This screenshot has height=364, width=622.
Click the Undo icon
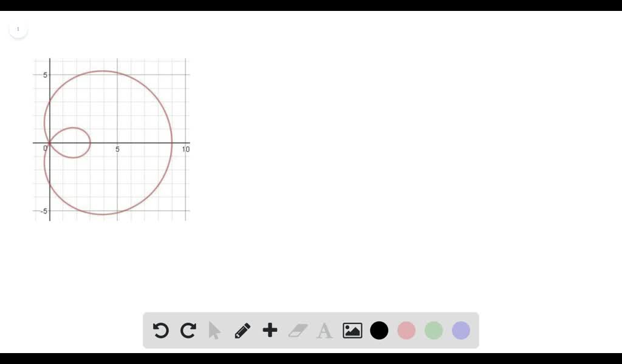click(160, 330)
